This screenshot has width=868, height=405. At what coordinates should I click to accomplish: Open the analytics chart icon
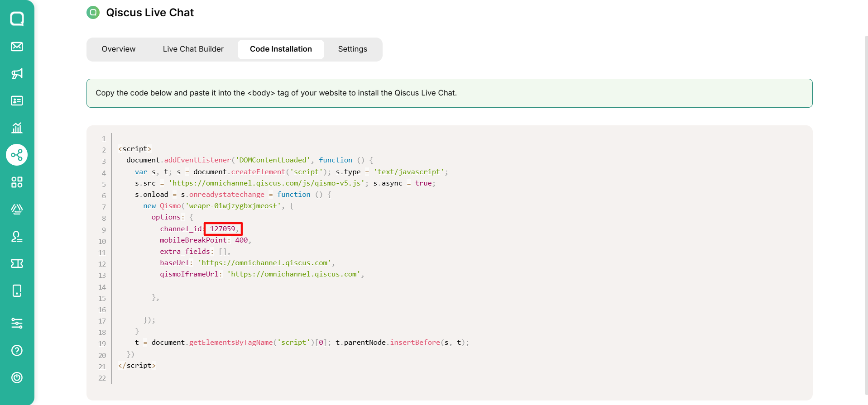17,128
